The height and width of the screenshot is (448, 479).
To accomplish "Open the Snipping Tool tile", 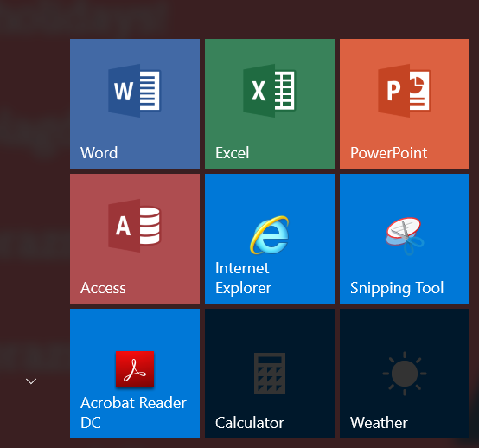I will [x=405, y=239].
